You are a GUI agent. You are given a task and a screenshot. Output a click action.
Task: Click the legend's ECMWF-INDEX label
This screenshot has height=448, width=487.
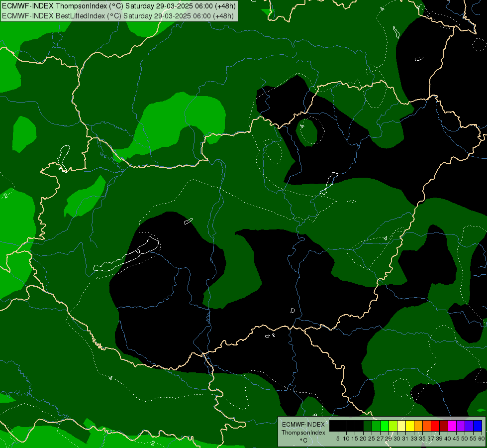pyautogui.click(x=303, y=425)
